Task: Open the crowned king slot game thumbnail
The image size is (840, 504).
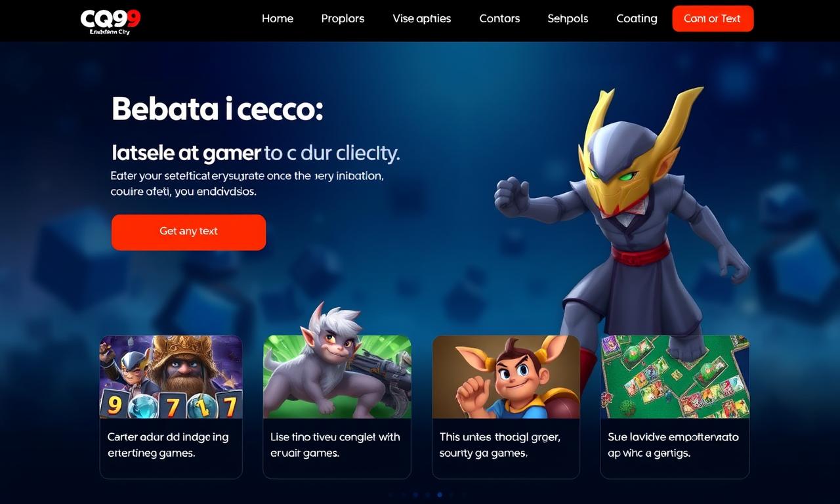Action: 171,377
